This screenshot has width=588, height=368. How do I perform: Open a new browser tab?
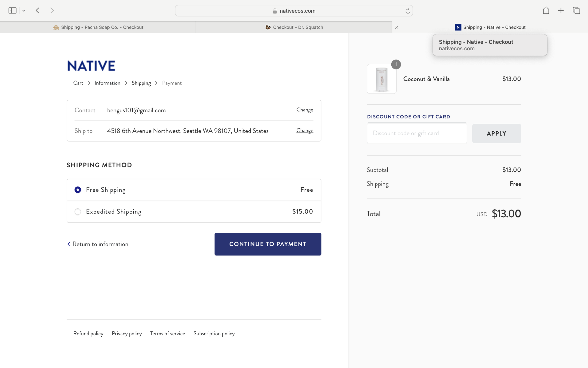561,10
